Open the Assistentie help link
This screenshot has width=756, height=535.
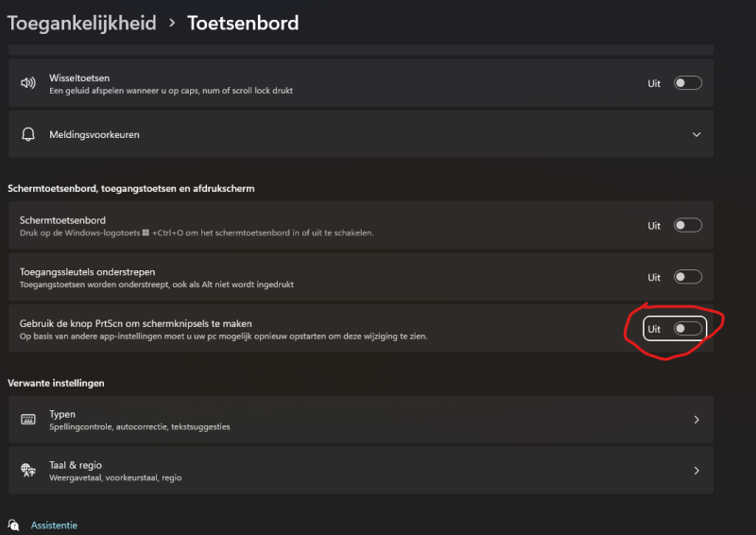point(54,525)
